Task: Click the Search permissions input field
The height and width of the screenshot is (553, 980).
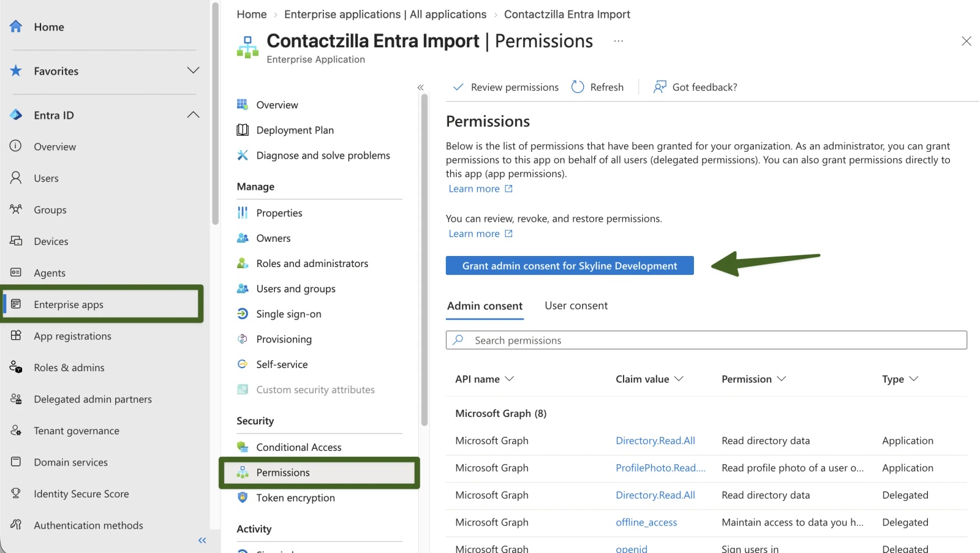Action: point(706,340)
